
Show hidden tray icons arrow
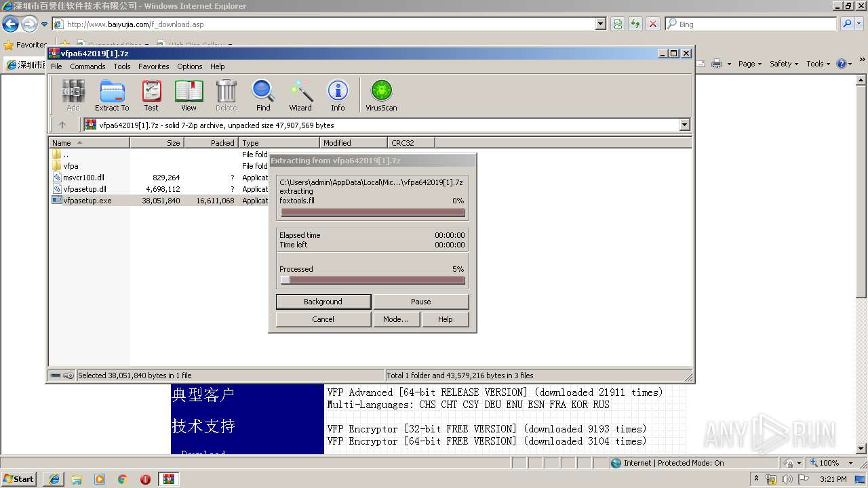tap(756, 479)
